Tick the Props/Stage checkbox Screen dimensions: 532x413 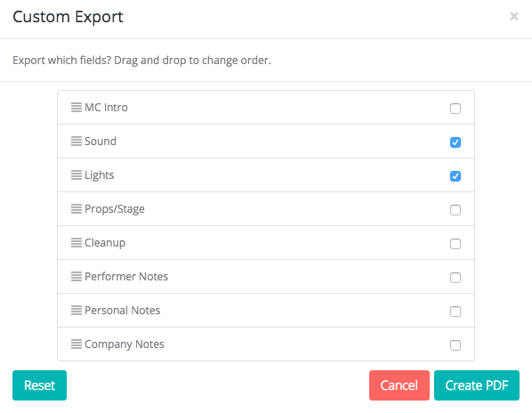coord(455,210)
